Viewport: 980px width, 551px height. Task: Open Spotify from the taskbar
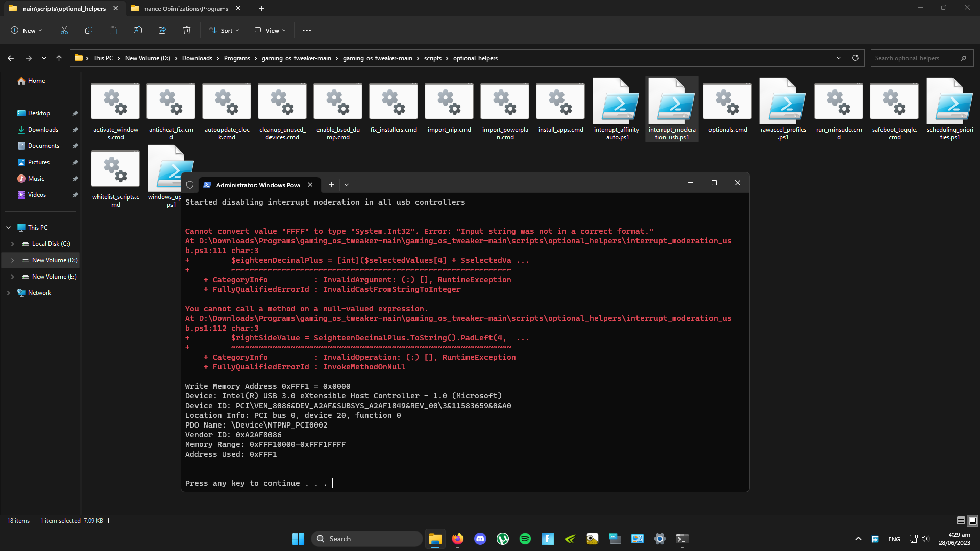525,539
